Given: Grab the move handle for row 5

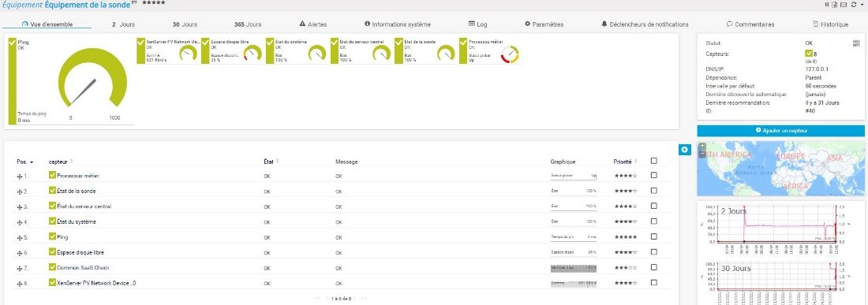Looking at the screenshot, I should click(20, 237).
